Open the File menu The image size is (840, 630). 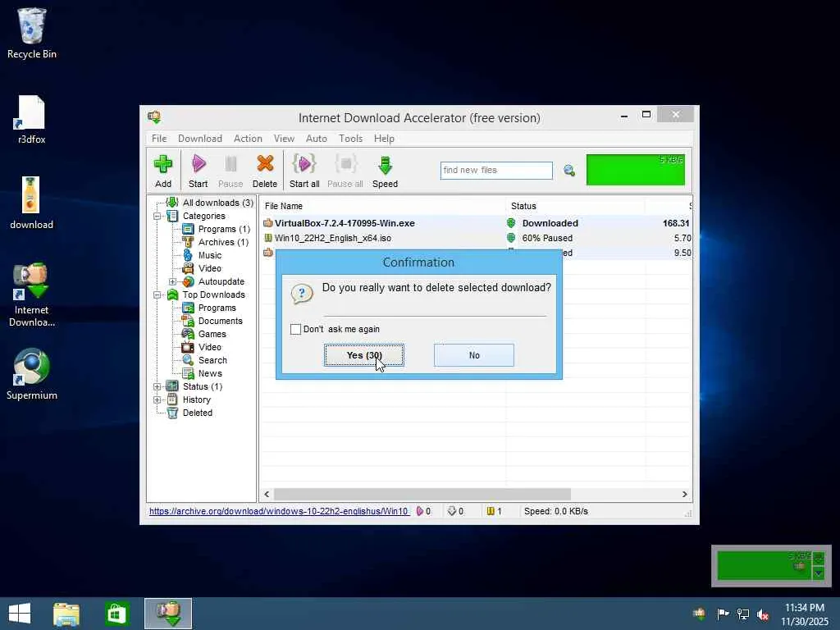[159, 138]
